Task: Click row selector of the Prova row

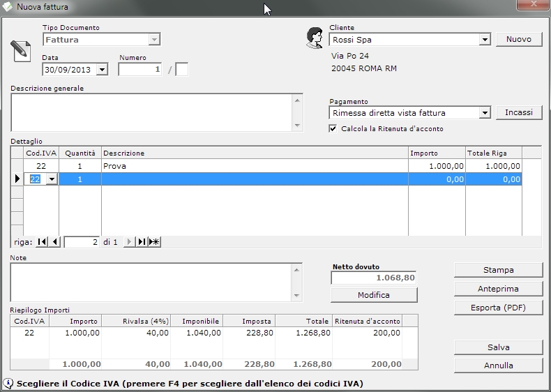Action: tap(17, 166)
